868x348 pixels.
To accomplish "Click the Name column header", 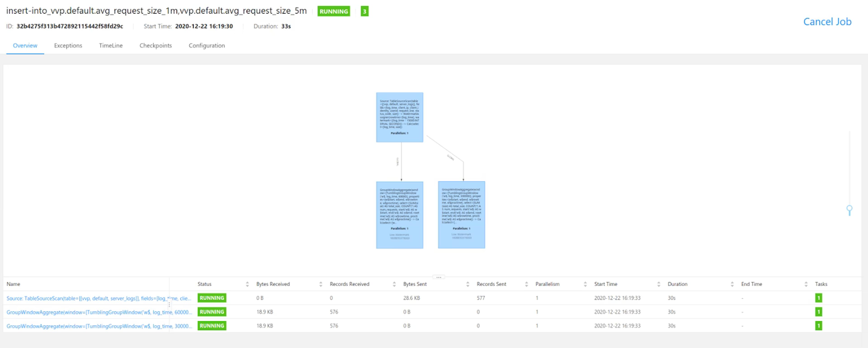I will 13,284.
